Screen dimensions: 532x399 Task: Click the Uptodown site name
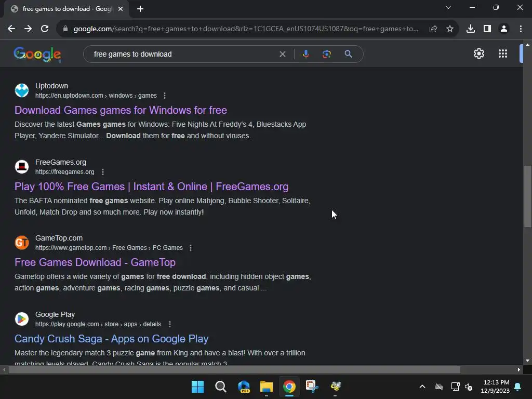[x=51, y=86]
